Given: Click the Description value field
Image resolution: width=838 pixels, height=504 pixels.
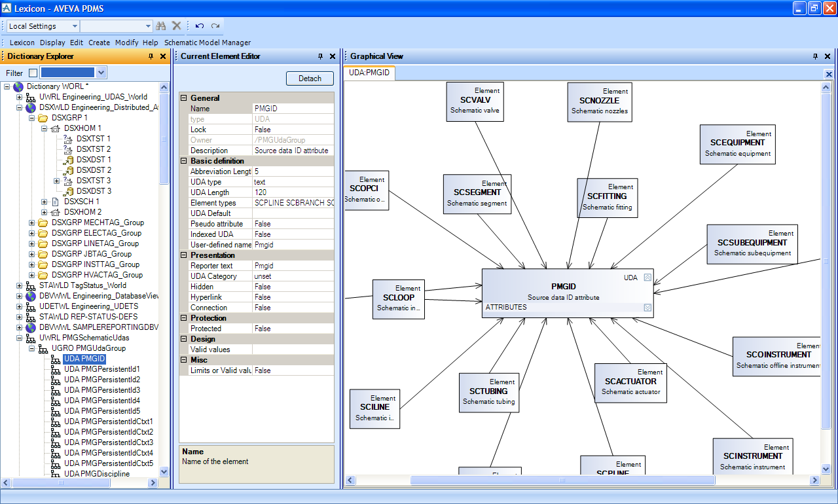Looking at the screenshot, I should [x=293, y=151].
